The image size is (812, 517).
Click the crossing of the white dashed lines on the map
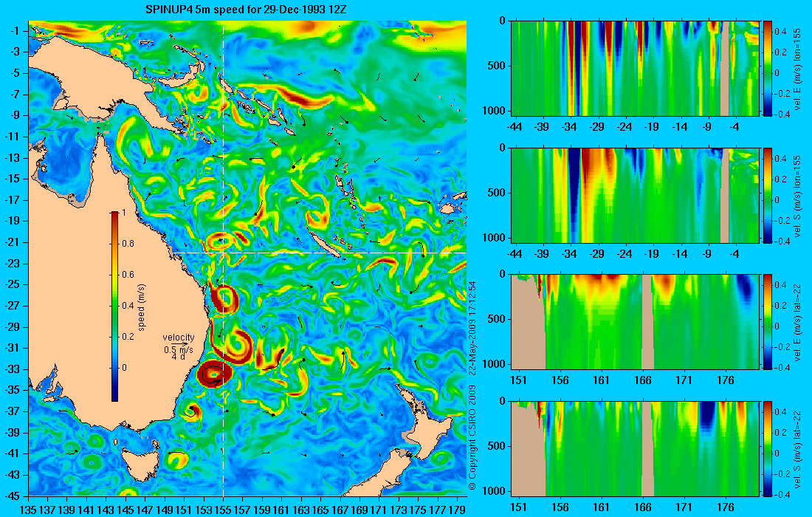(x=223, y=253)
